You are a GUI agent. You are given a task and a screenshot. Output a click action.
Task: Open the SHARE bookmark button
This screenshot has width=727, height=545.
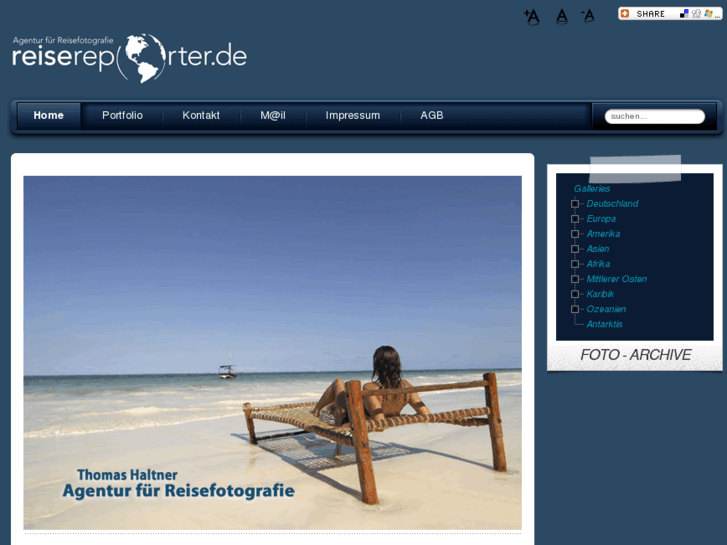(x=670, y=13)
